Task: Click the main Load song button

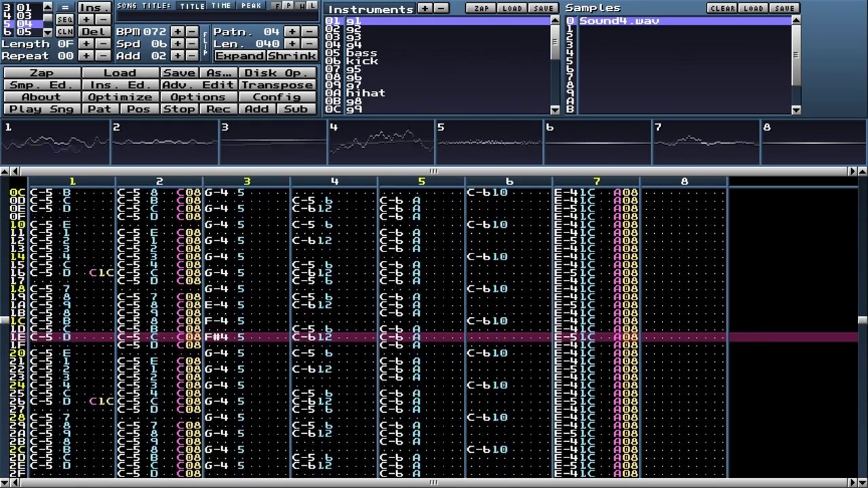Action: [x=120, y=73]
